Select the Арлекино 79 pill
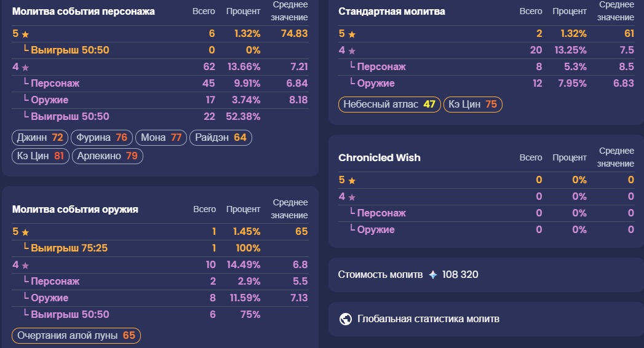 coord(107,156)
